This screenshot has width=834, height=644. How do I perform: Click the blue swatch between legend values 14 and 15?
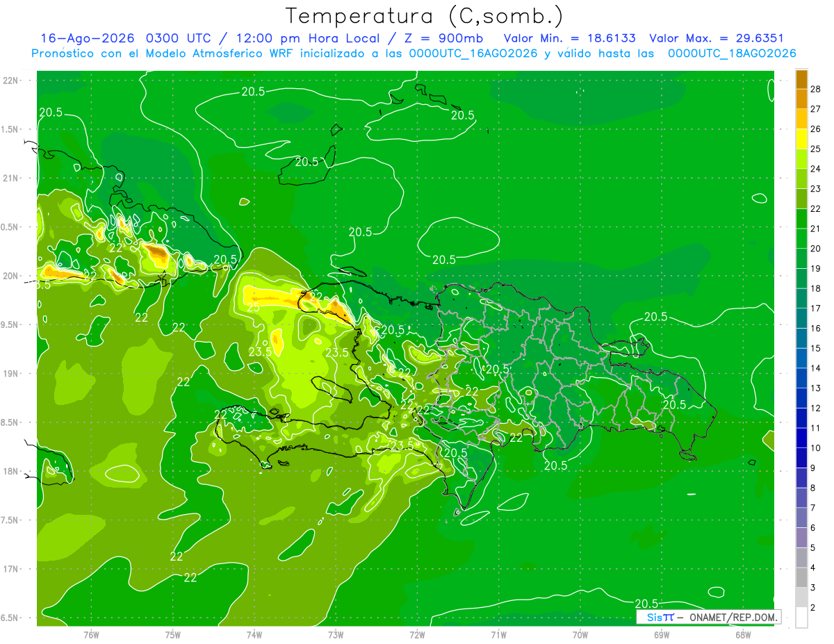pyautogui.click(x=801, y=358)
